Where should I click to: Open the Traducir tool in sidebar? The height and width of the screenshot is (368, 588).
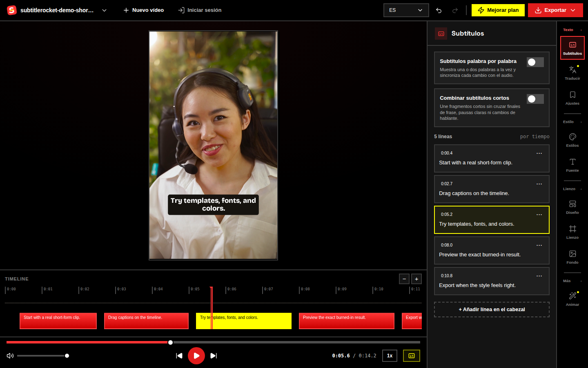click(x=572, y=73)
